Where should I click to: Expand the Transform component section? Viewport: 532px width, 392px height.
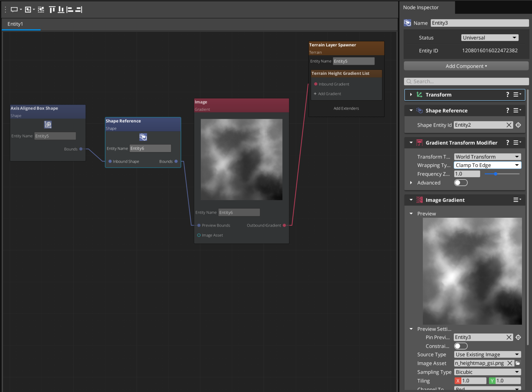click(411, 95)
